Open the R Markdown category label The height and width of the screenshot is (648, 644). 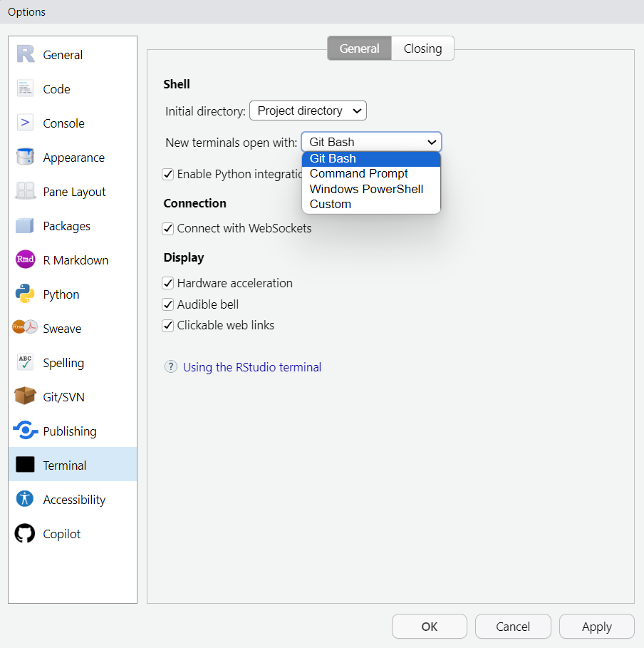pyautogui.click(x=76, y=260)
